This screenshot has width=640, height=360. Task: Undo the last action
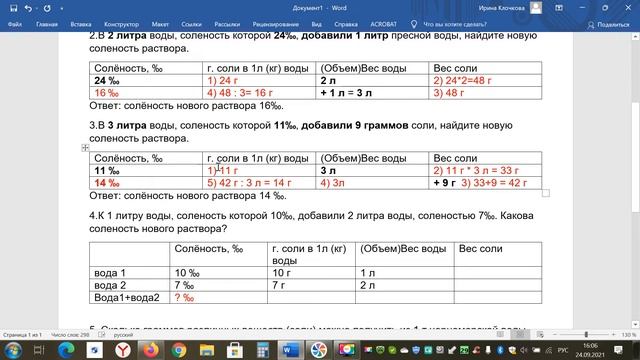click(28, 8)
